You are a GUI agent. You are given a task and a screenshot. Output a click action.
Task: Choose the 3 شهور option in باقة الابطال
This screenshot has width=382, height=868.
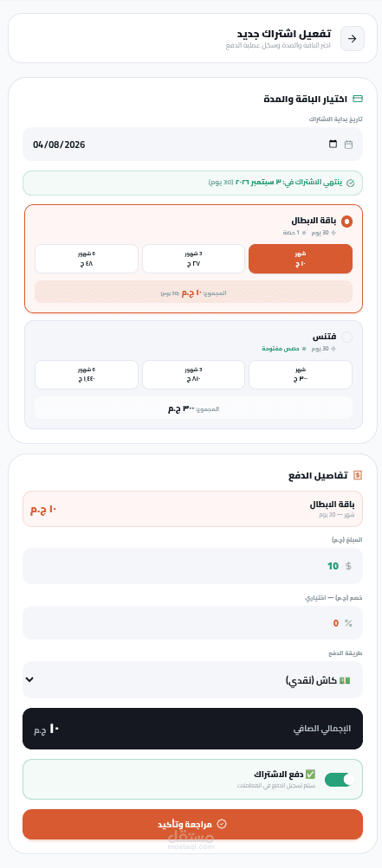pyautogui.click(x=193, y=259)
